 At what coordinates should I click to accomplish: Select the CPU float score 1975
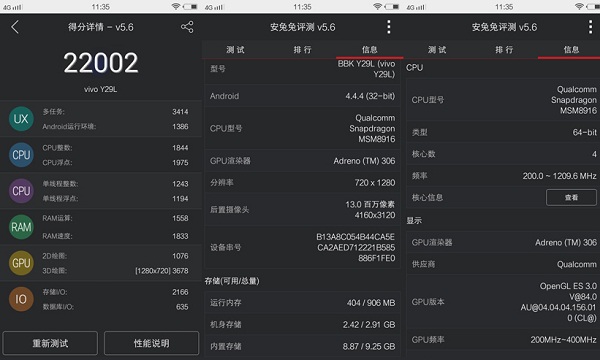pos(180,163)
